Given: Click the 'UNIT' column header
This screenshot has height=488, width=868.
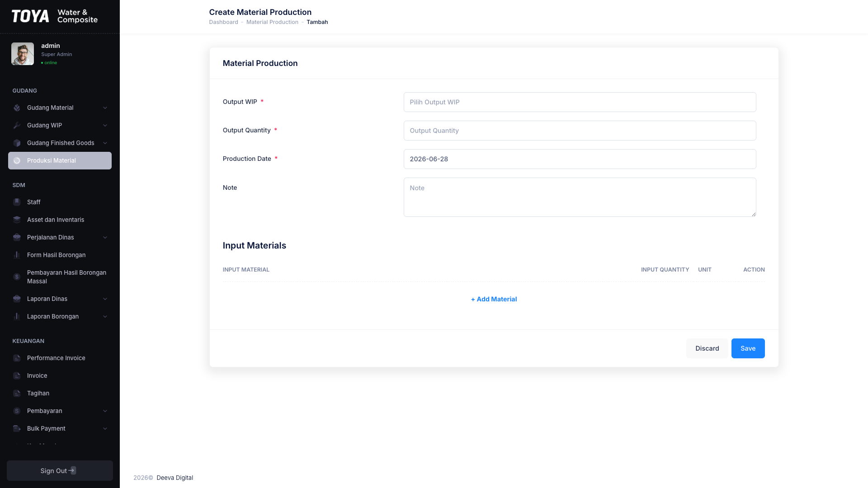Looking at the screenshot, I should pos(704,269).
